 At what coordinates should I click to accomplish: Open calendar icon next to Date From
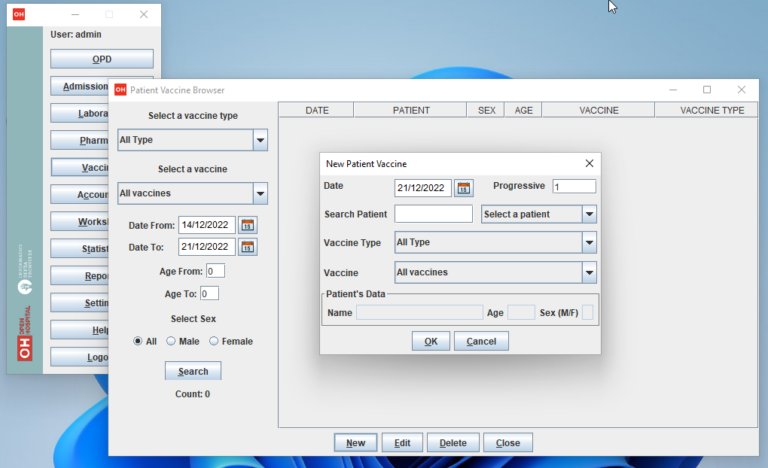tap(248, 225)
